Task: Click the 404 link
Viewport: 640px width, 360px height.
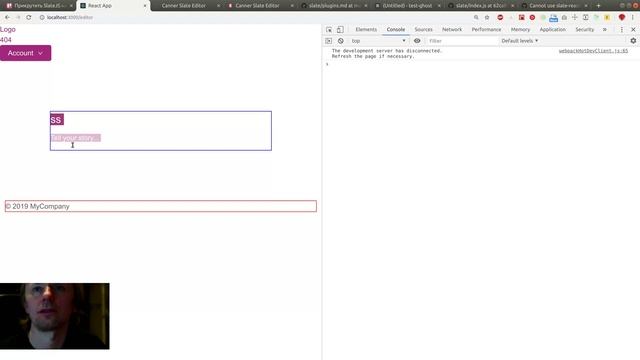Action: tap(6, 40)
